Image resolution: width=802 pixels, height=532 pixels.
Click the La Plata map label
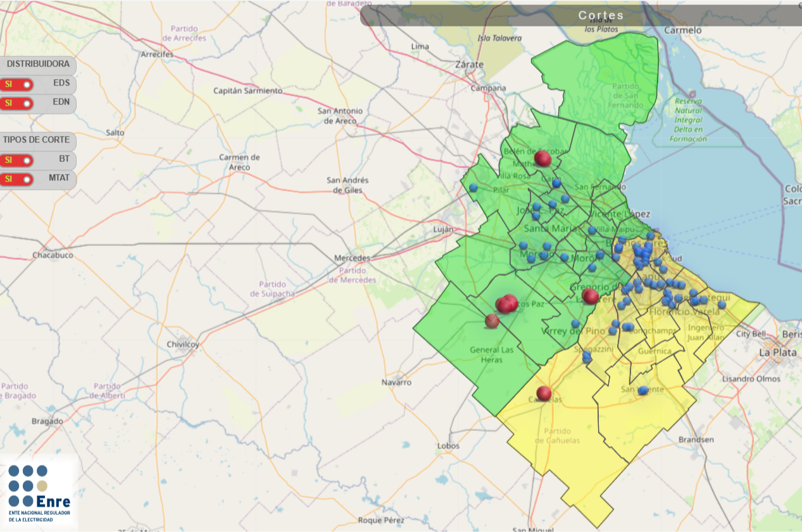coord(778,352)
